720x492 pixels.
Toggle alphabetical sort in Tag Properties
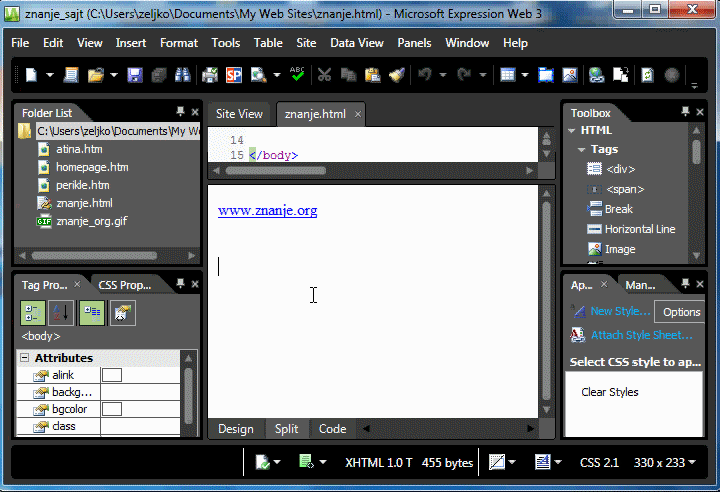(62, 313)
